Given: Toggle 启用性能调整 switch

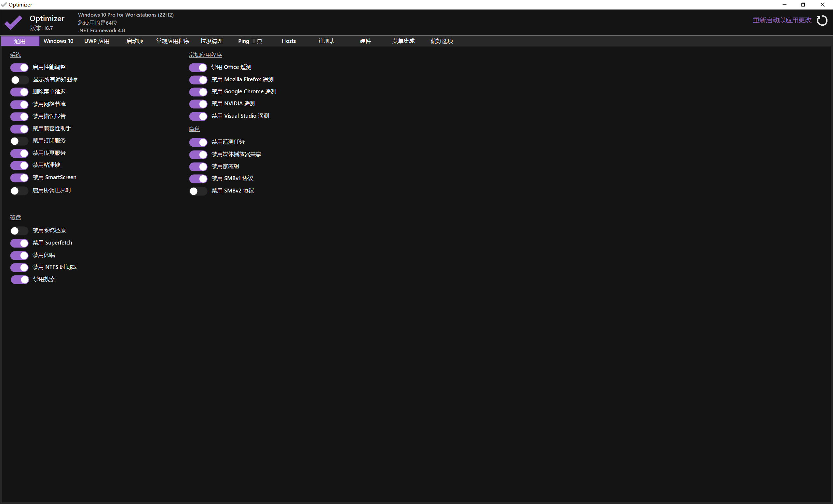Looking at the screenshot, I should 19,68.
